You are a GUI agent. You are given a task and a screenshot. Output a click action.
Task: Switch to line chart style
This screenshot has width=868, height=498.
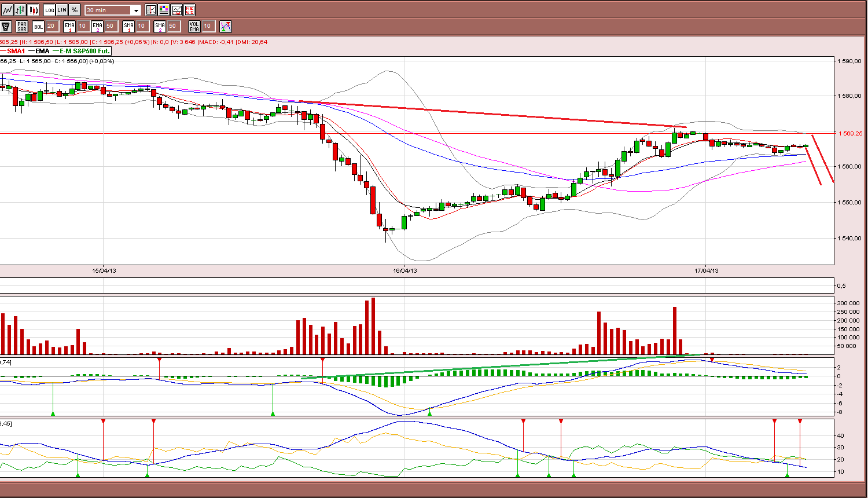click(x=8, y=10)
